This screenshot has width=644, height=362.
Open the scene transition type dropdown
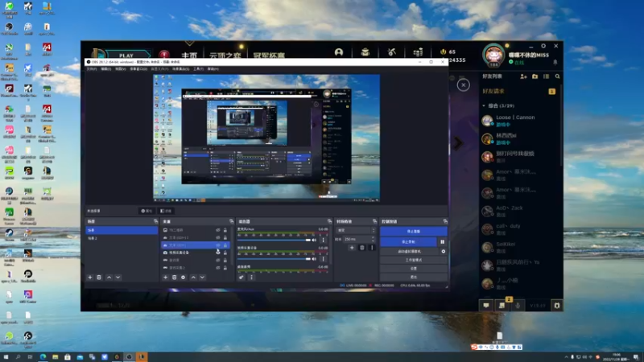coord(356,230)
